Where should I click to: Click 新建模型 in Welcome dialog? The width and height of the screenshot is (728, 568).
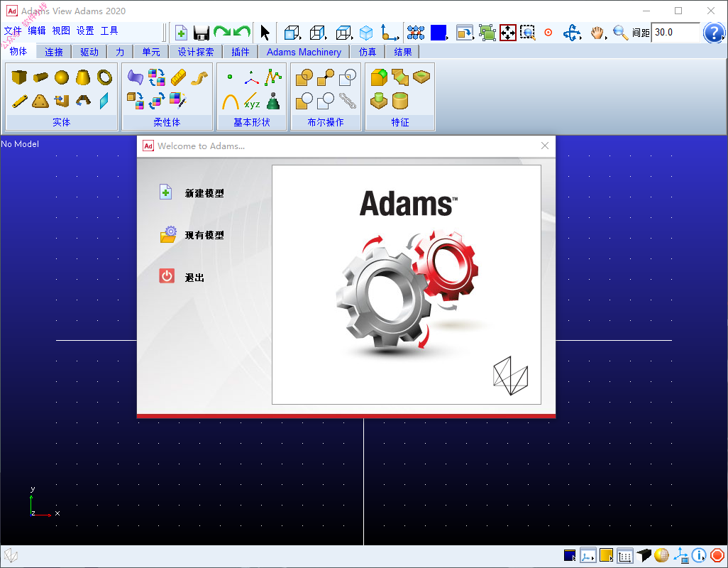192,192
